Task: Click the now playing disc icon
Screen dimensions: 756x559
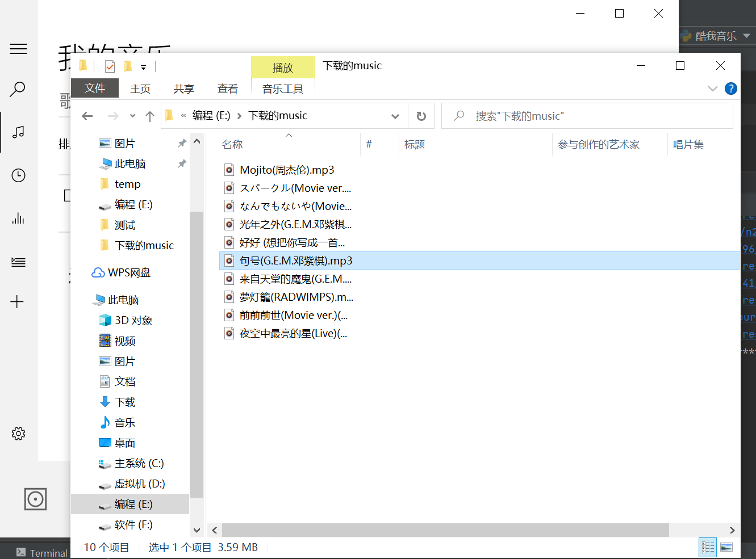Action: tap(35, 499)
